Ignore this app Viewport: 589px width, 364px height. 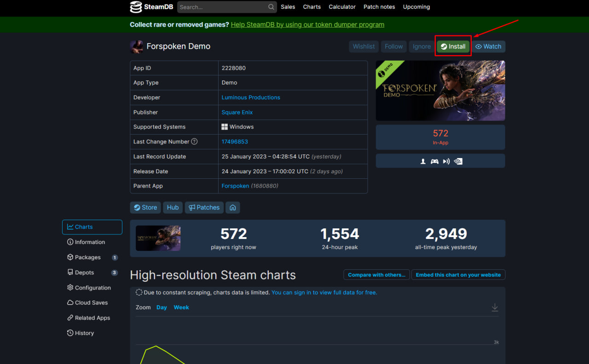click(422, 46)
